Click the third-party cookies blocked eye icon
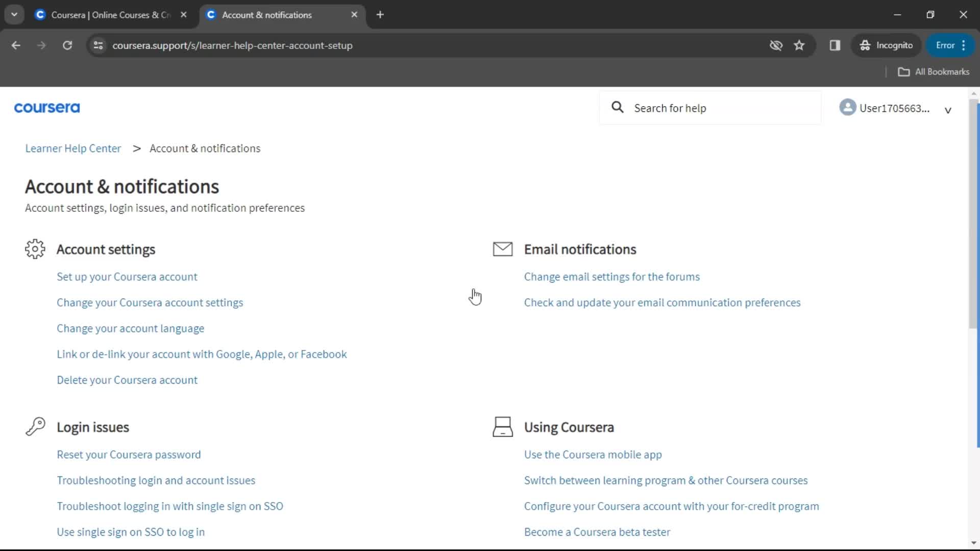The image size is (980, 551). (x=776, y=45)
